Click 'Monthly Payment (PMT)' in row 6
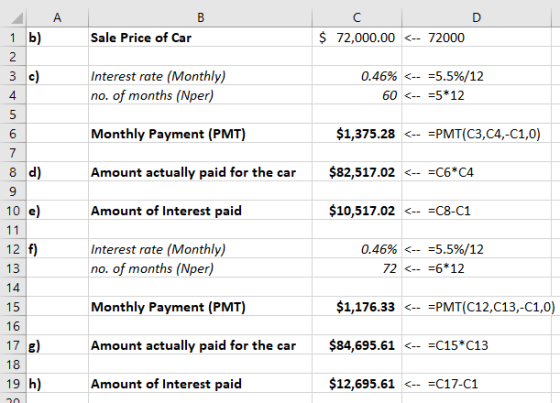This screenshot has width=560, height=403. [168, 134]
